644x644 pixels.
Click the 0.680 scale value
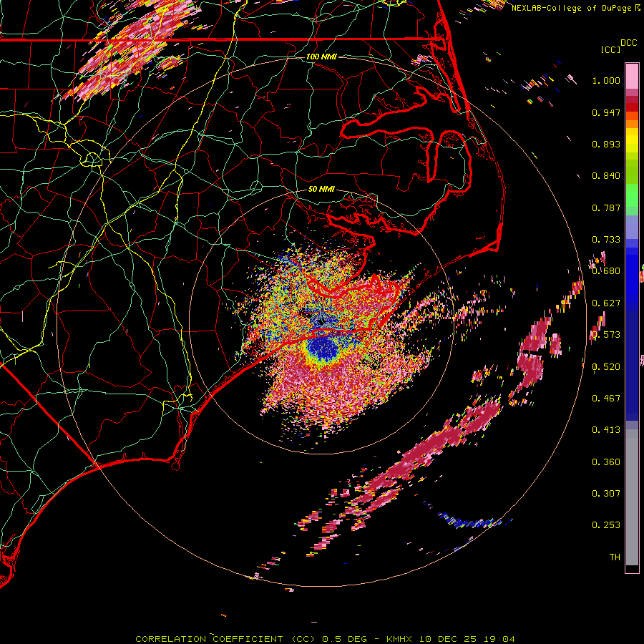point(606,271)
